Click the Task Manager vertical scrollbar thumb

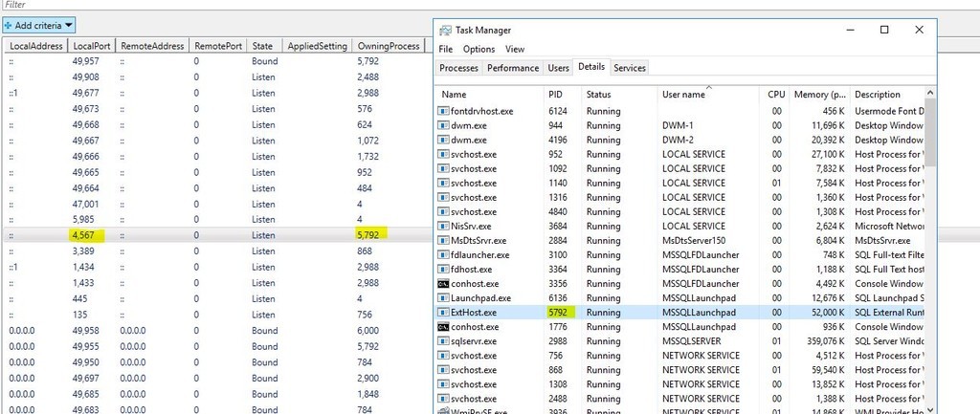coord(930,132)
